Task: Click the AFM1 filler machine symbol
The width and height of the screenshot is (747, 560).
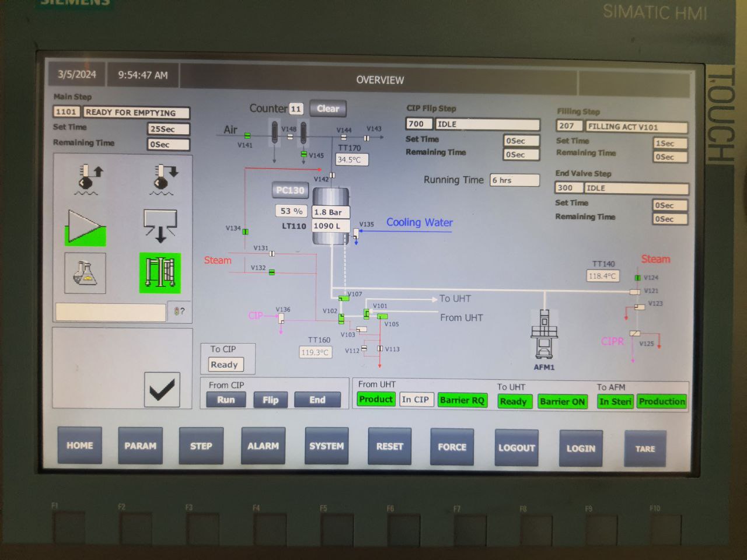Action: pos(544,334)
